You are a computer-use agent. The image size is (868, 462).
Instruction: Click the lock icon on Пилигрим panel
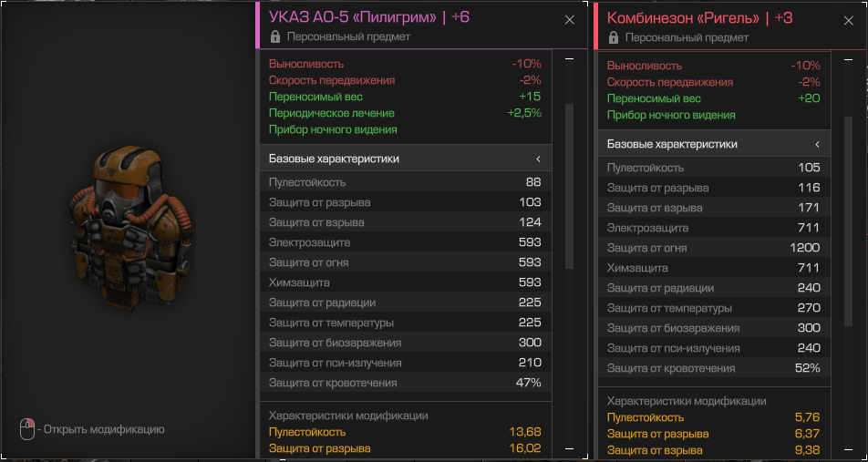(275, 37)
